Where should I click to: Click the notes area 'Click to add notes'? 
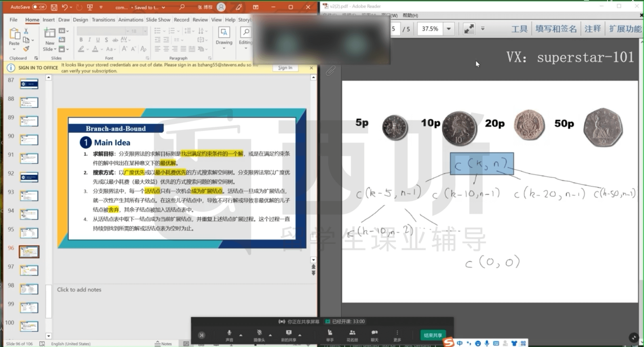pos(79,289)
